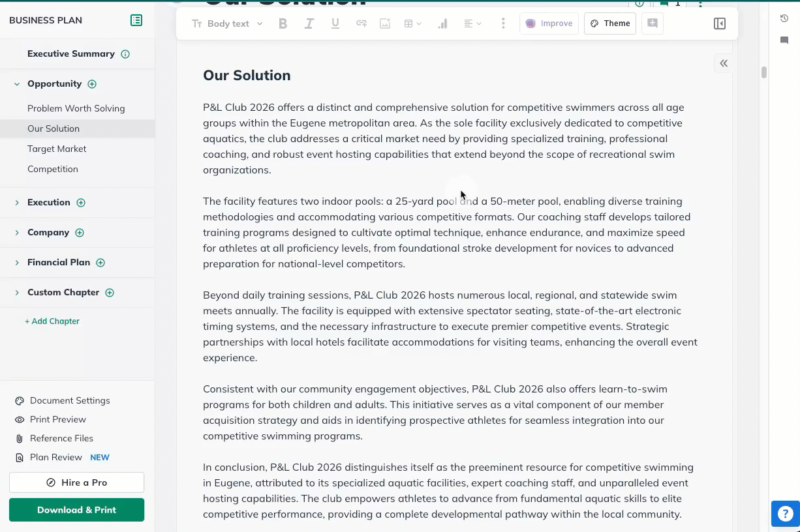Image resolution: width=800 pixels, height=532 pixels.
Task: Select Our Solution in the sidebar
Action: 54,128
